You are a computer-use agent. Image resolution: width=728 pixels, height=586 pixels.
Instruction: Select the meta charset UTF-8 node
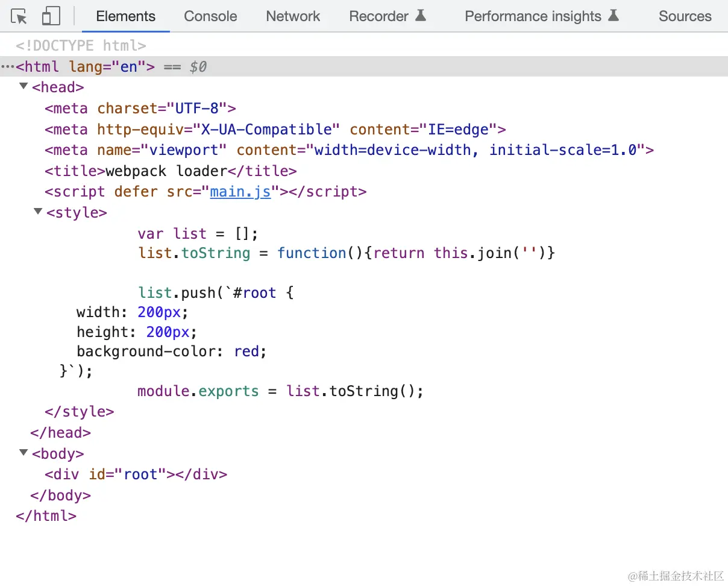coord(140,109)
